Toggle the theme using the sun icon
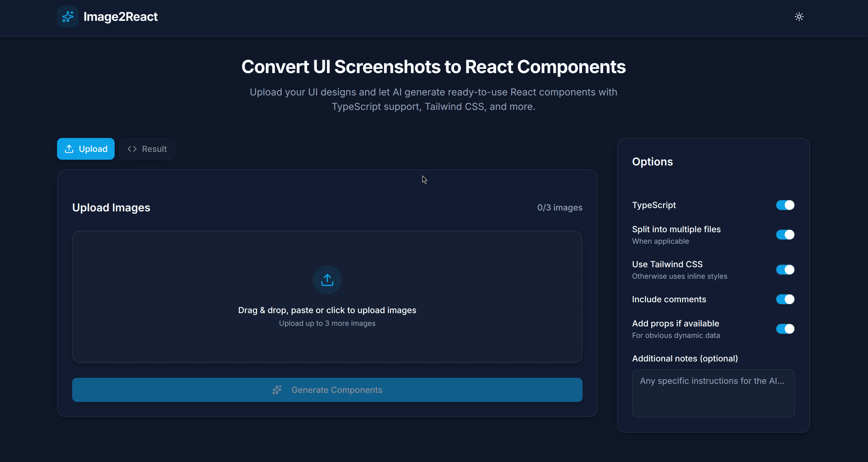Screen dimensions: 868x462 point(799,17)
